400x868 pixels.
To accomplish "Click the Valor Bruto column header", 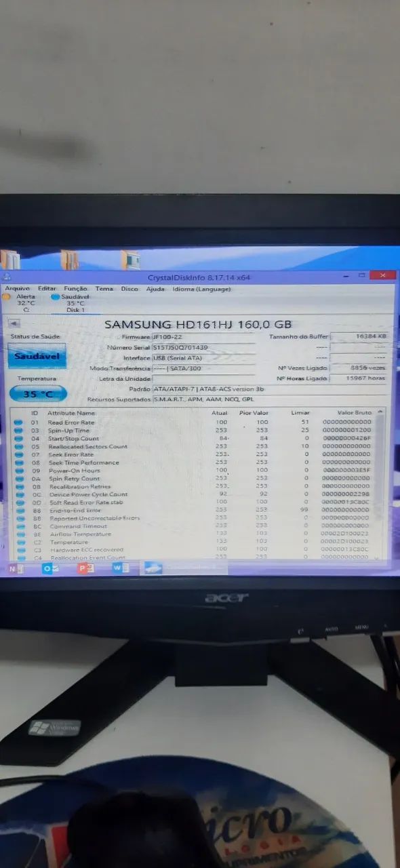I will click(355, 412).
